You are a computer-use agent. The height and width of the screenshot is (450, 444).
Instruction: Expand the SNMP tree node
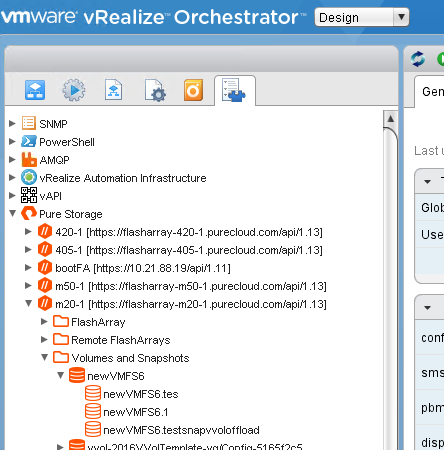click(12, 124)
